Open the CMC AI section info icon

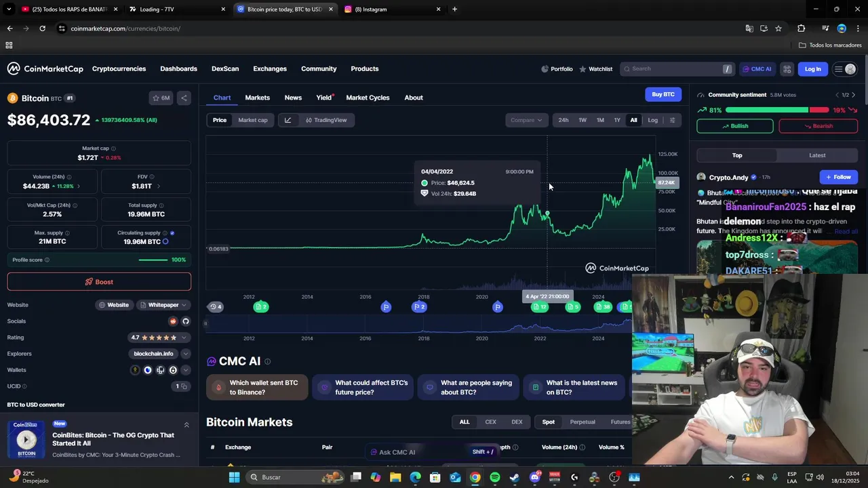click(x=267, y=361)
